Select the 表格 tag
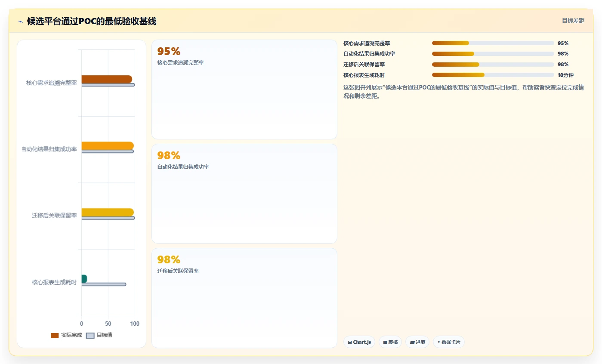The height and width of the screenshot is (364, 602). coord(390,342)
